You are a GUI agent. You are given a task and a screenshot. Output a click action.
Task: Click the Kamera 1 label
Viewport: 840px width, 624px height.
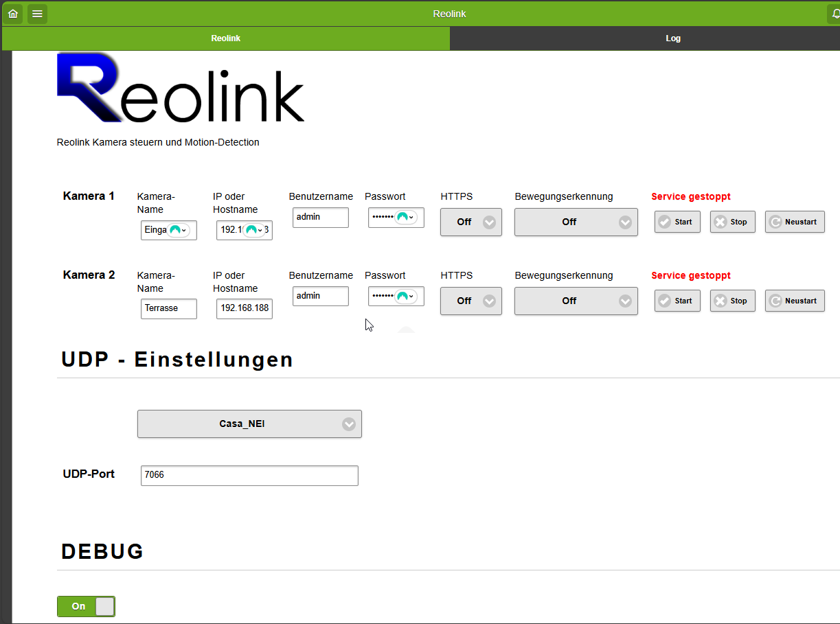coord(89,196)
